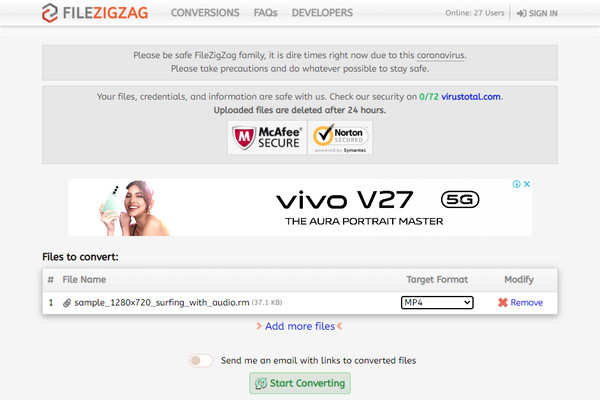Click the File Name column header
Screen dimensions: 600x400
[x=84, y=279]
